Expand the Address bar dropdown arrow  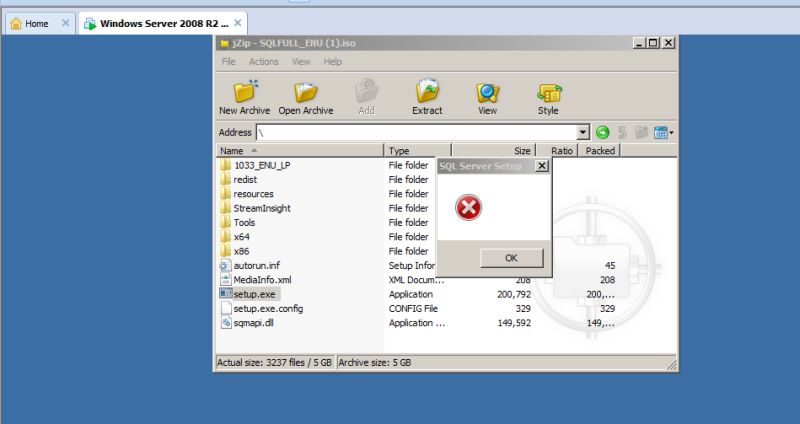point(583,133)
